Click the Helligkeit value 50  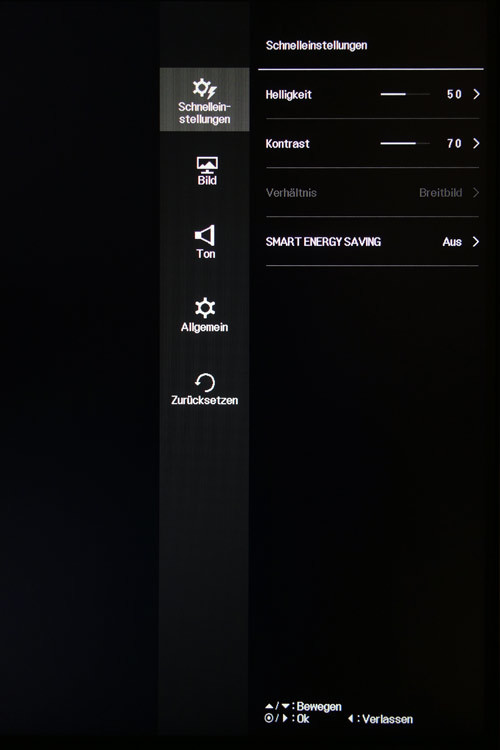pos(454,94)
